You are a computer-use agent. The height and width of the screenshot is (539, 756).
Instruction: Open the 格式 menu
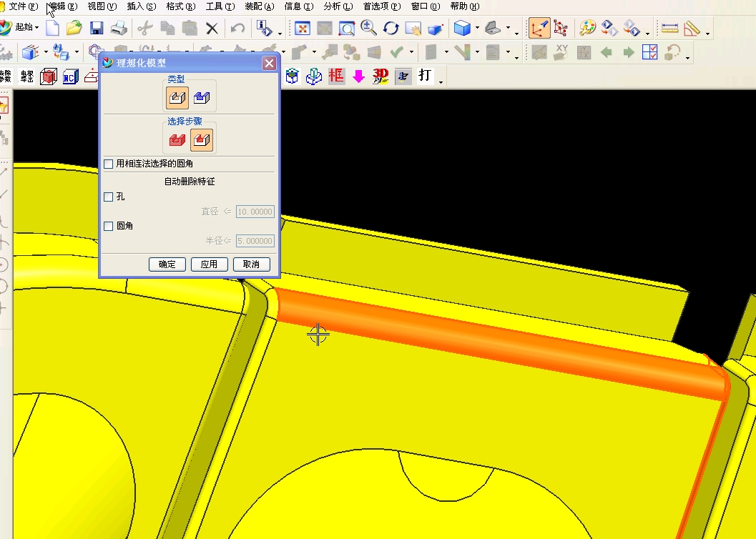181,6
